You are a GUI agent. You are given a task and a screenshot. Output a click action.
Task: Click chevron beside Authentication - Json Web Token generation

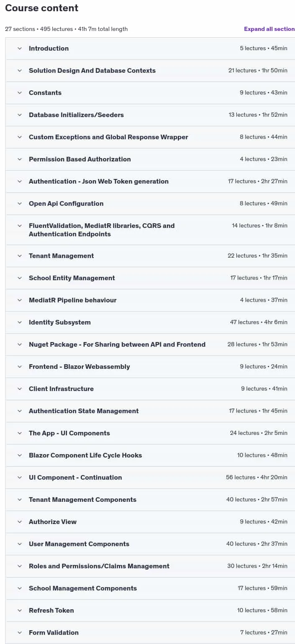click(x=19, y=181)
